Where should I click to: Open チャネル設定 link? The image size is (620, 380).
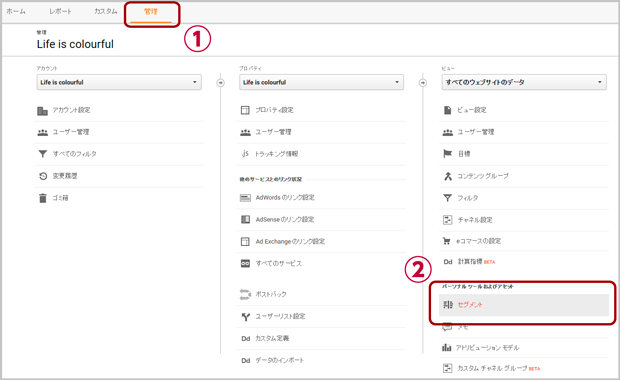click(x=475, y=220)
